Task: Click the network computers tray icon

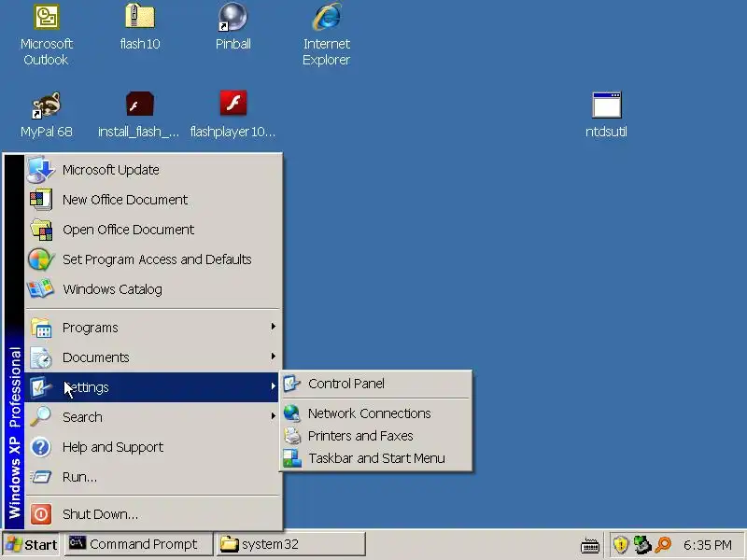Action: coord(642,544)
